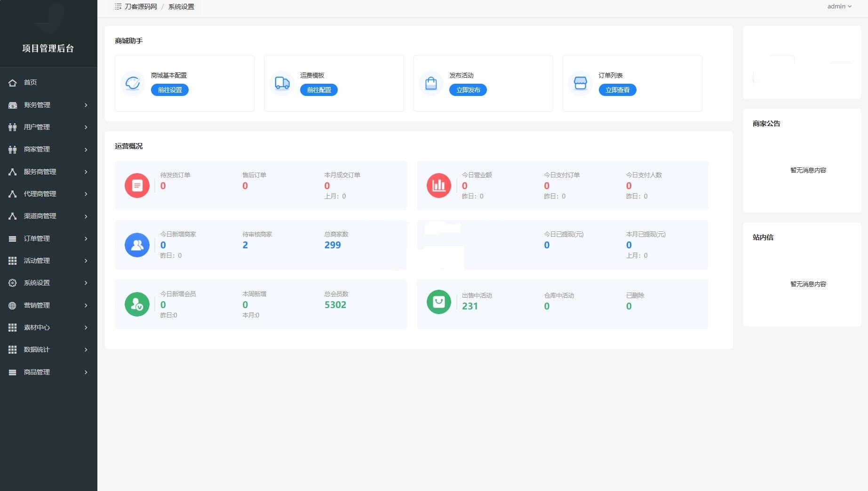Click the 订单列表 store icon

tap(580, 83)
